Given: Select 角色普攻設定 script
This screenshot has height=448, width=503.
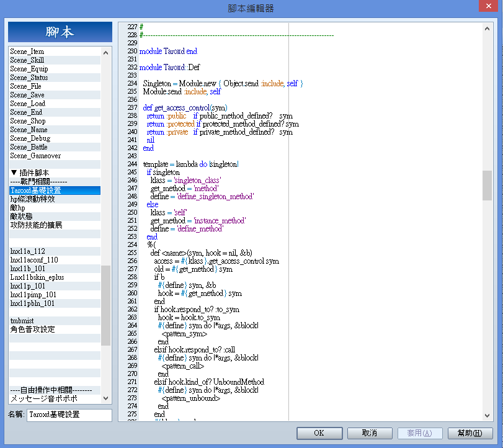Looking at the screenshot, I should (55, 329).
